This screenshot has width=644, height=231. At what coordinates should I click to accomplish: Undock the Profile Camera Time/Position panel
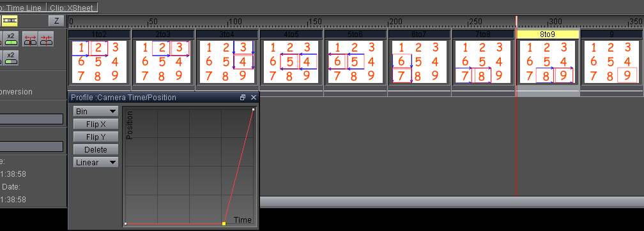(243, 97)
